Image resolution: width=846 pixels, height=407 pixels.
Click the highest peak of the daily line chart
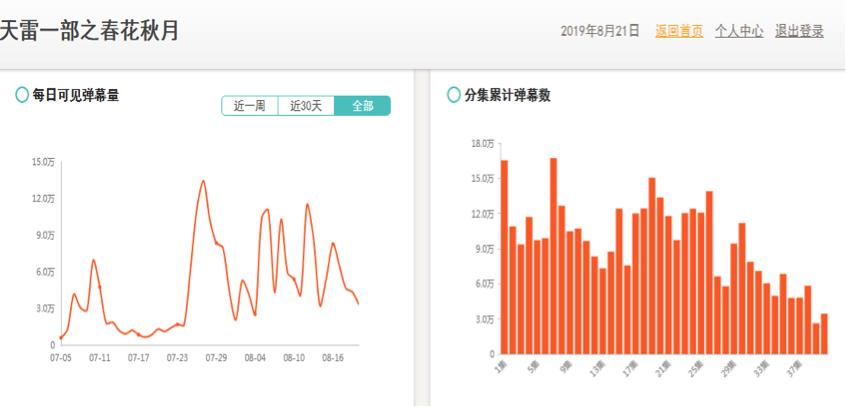click(x=203, y=181)
